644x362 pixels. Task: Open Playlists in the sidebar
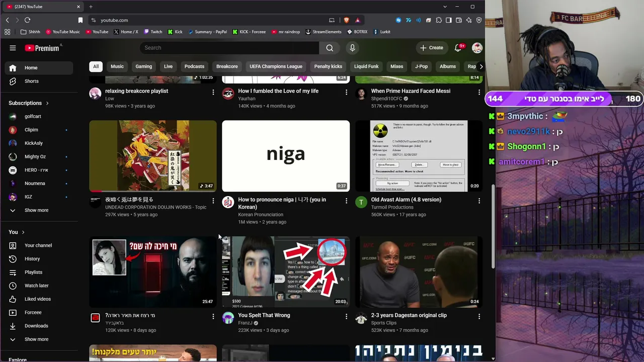[x=39, y=272]
